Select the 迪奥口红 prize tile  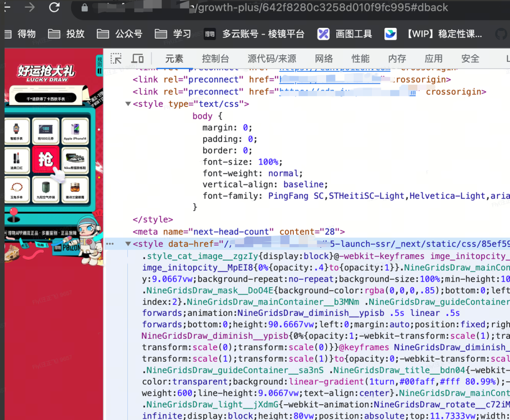point(17,160)
